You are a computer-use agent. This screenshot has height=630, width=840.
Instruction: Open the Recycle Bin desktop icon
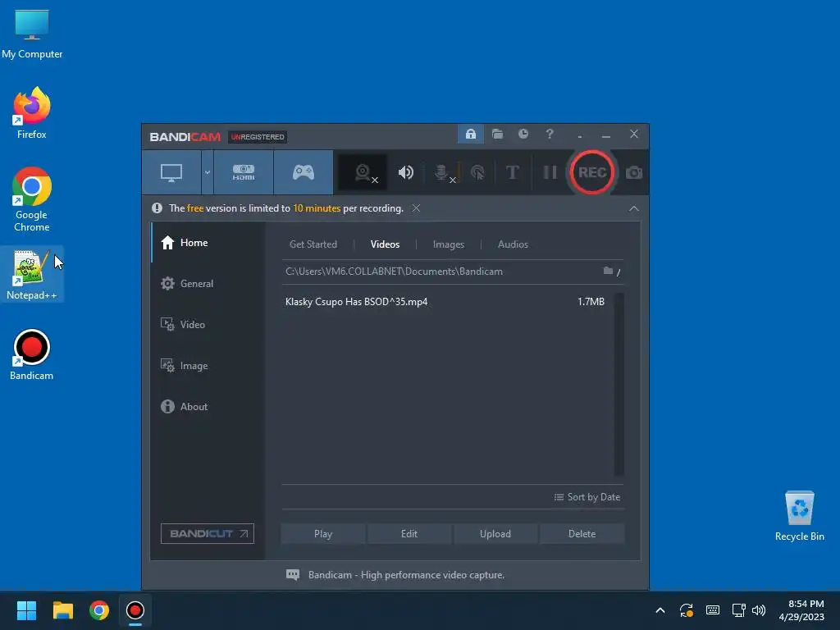[x=799, y=515]
